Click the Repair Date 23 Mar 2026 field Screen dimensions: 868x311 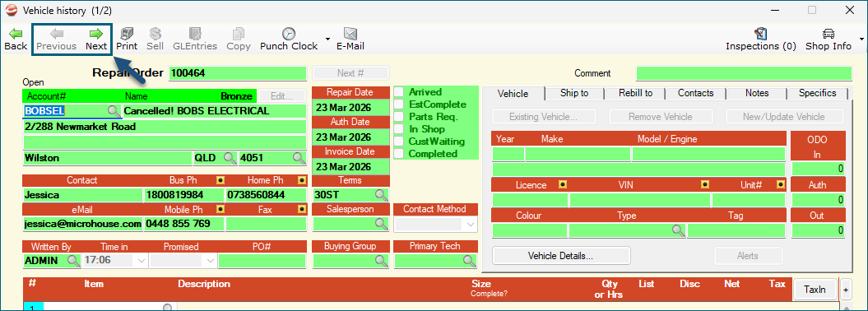[x=351, y=107]
